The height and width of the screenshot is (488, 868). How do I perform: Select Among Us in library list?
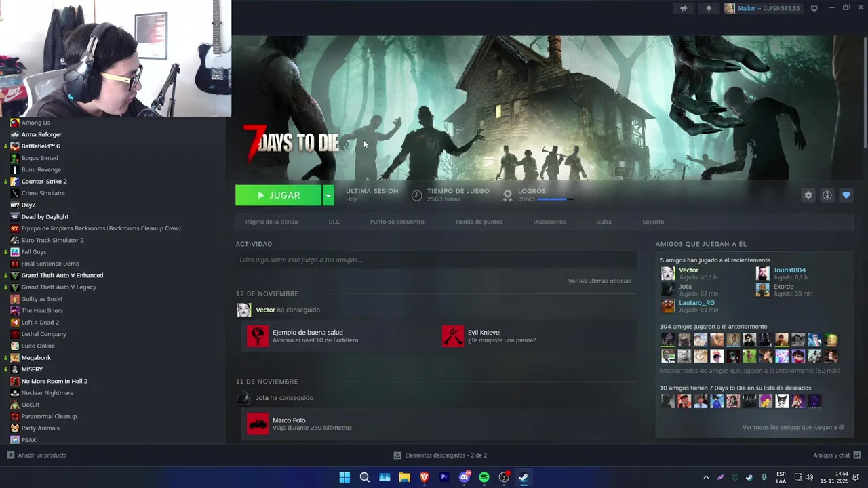[x=35, y=123]
